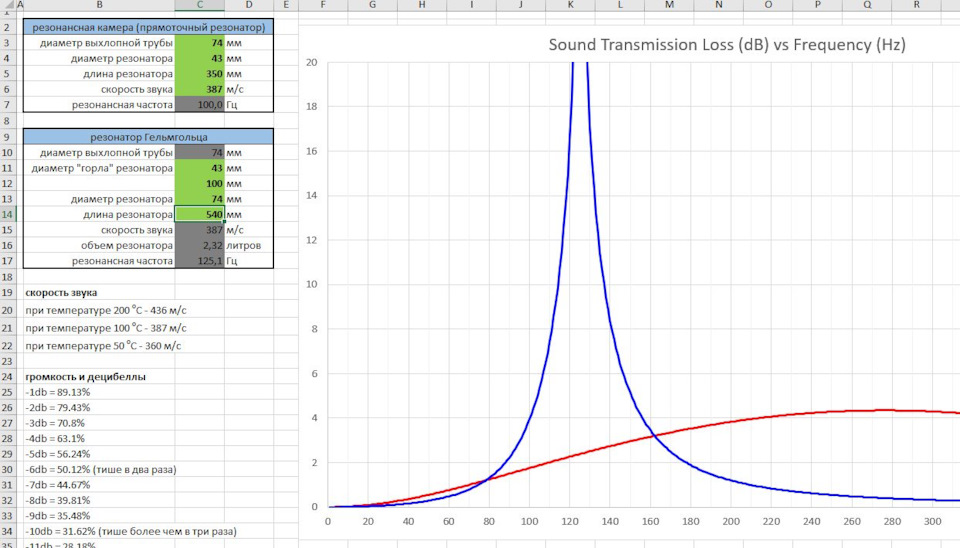
Task: Click the cell with value 100 in row 12
Action: coord(200,184)
